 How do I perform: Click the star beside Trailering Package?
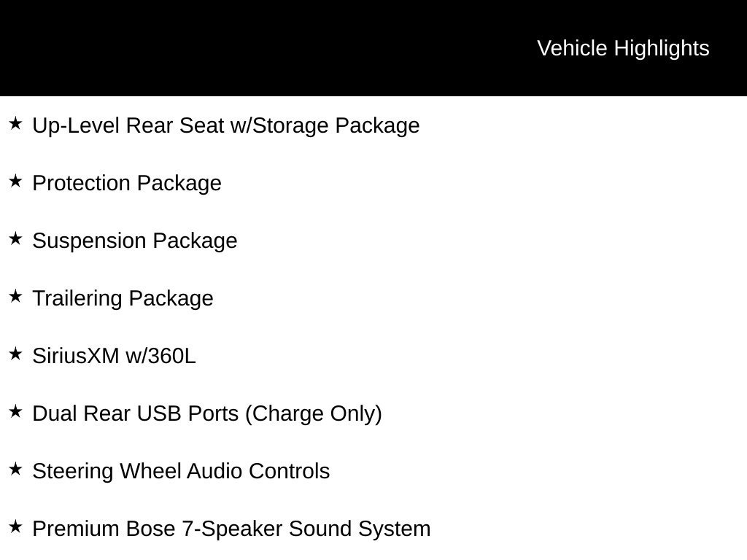[x=15, y=296]
